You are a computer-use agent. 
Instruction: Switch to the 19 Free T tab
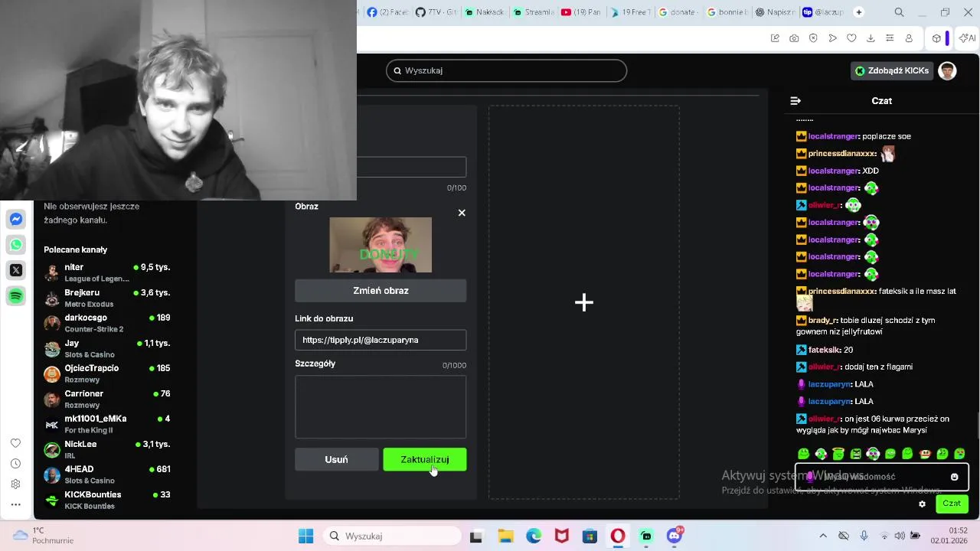click(631, 12)
